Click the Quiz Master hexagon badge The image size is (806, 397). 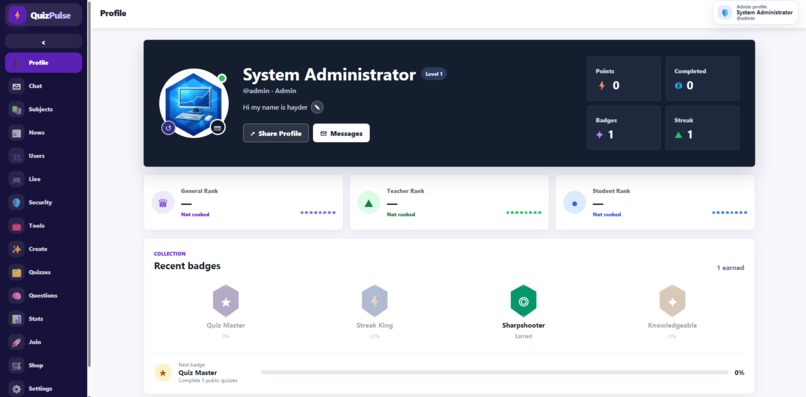coord(226,301)
